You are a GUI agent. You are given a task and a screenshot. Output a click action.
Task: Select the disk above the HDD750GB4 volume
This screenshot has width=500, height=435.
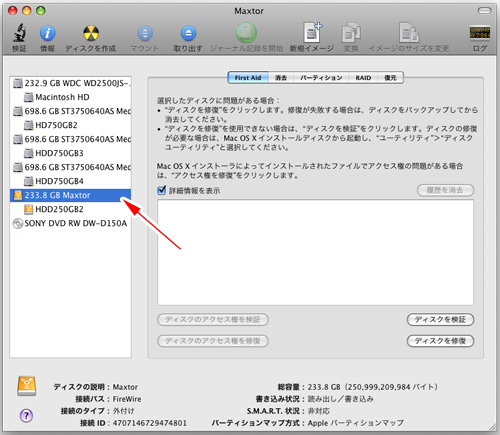[x=71, y=167]
